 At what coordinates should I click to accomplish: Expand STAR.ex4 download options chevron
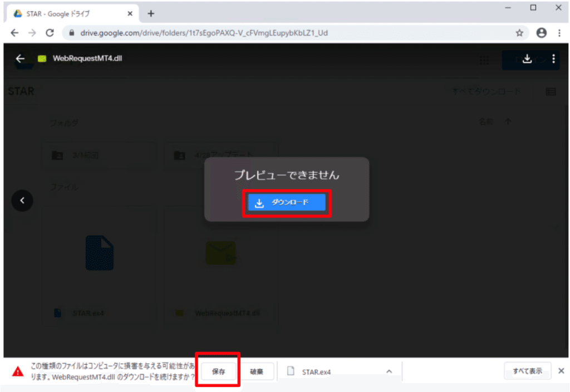coord(389,371)
